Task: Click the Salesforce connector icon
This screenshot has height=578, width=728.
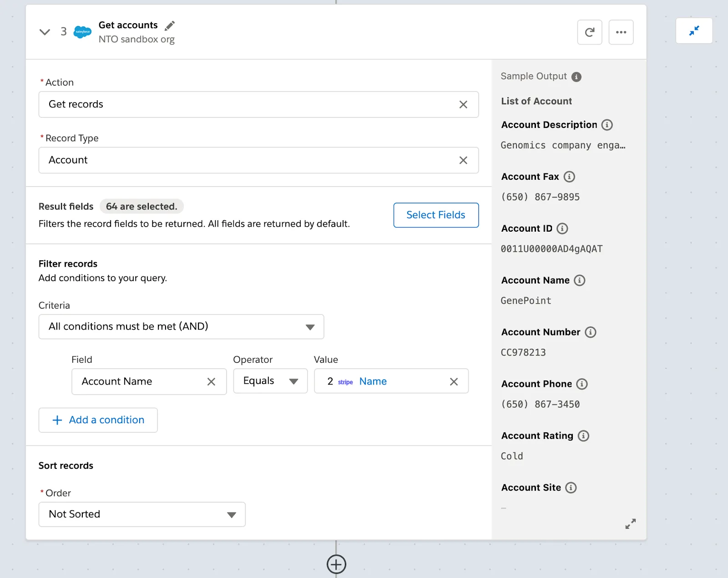Action: [x=82, y=32]
